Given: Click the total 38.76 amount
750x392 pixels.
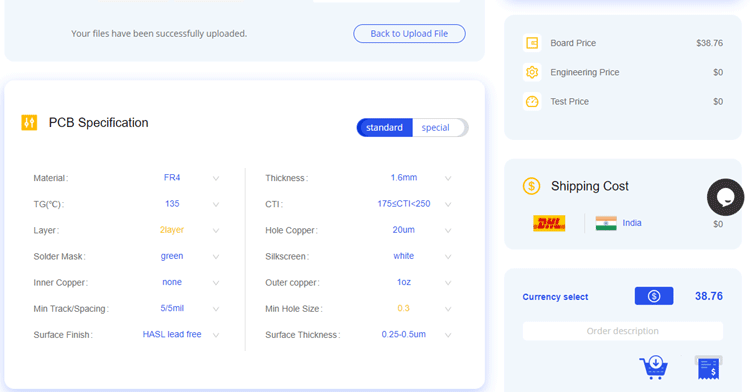Looking at the screenshot, I should coord(709,296).
